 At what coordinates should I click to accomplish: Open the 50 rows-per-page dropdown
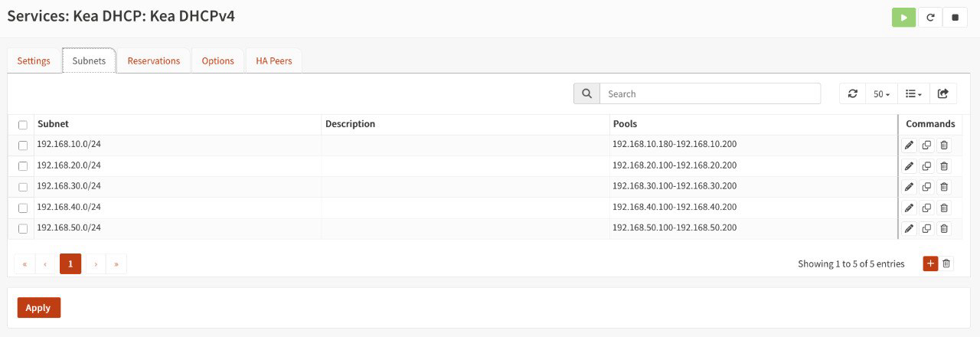click(881, 93)
